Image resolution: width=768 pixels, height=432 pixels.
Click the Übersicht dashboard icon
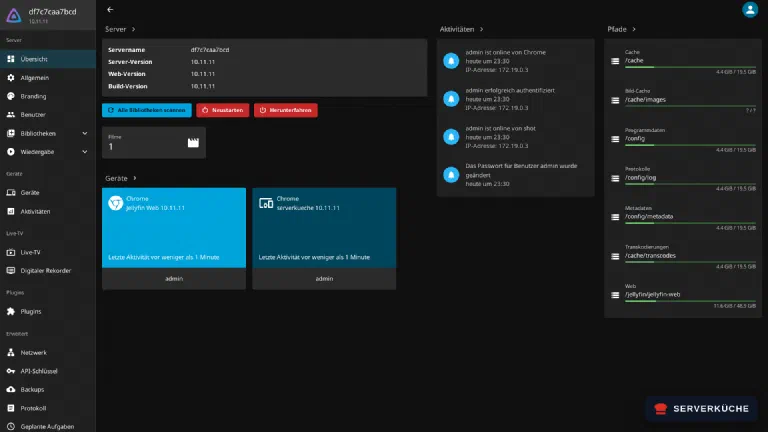11,59
